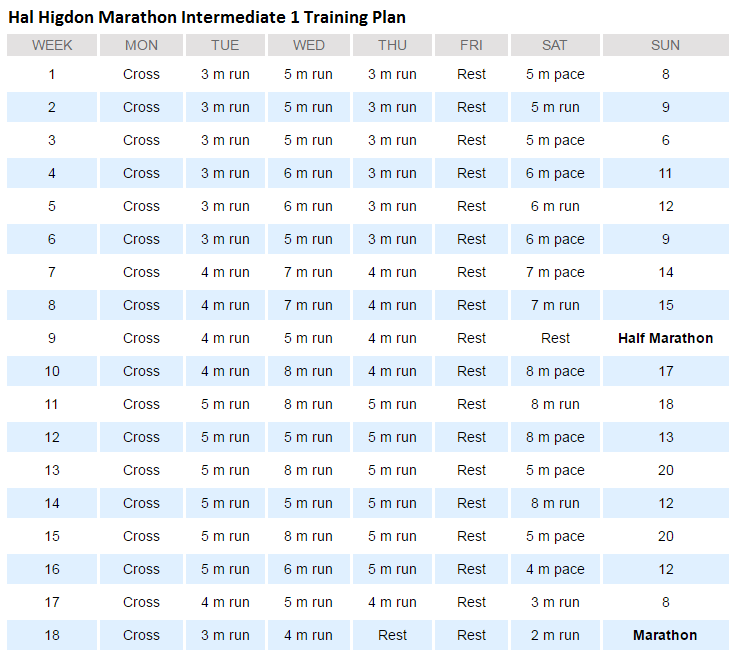Click the SAT column header
The image size is (737, 658).
click(x=555, y=45)
